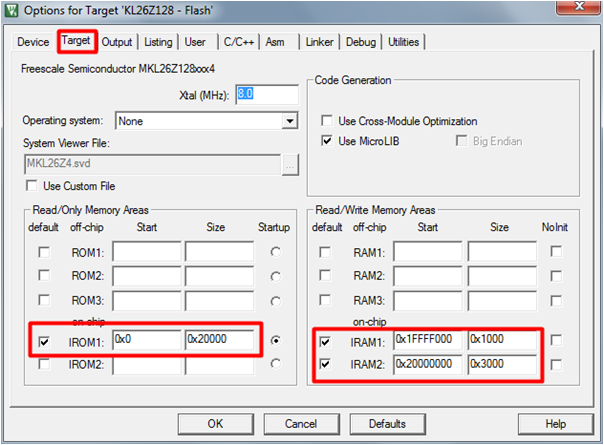
Task: Select ROM2 Startup radio button
Action: pos(275,276)
